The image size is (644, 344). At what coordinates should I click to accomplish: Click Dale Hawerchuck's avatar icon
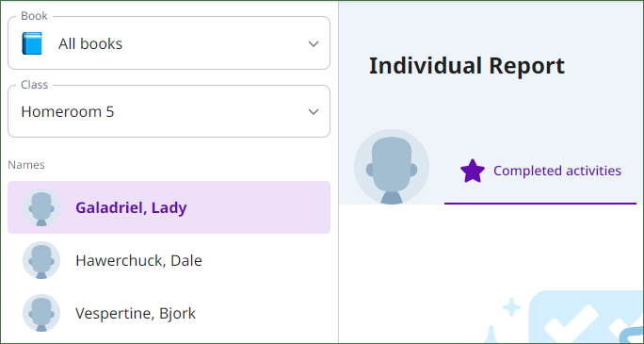point(41,260)
